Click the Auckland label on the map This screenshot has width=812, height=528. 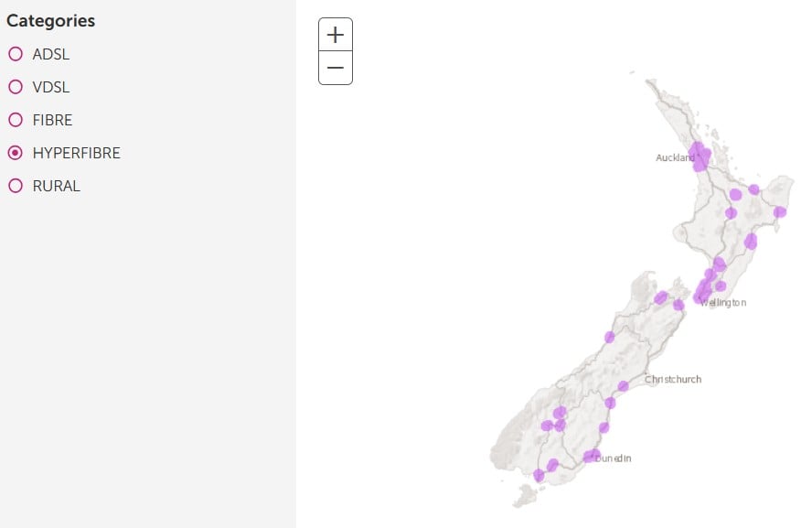tap(675, 157)
